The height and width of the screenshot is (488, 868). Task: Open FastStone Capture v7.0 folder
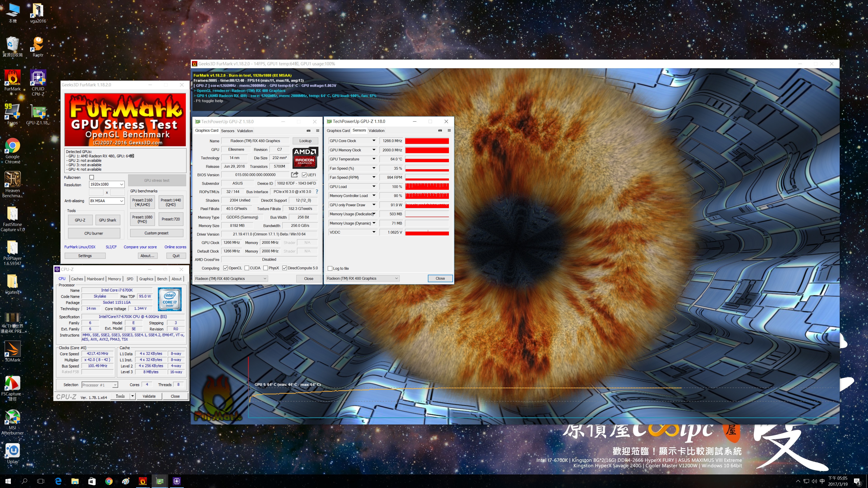(x=12, y=218)
